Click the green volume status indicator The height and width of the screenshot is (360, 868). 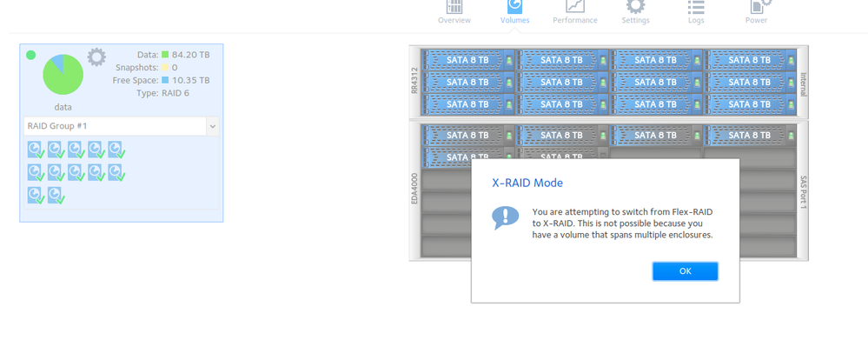coord(31,55)
